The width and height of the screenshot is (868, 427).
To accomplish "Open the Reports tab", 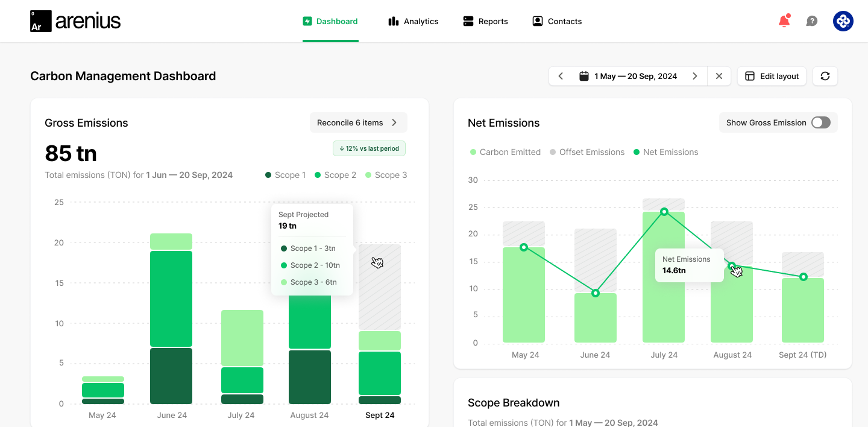I will pos(485,21).
